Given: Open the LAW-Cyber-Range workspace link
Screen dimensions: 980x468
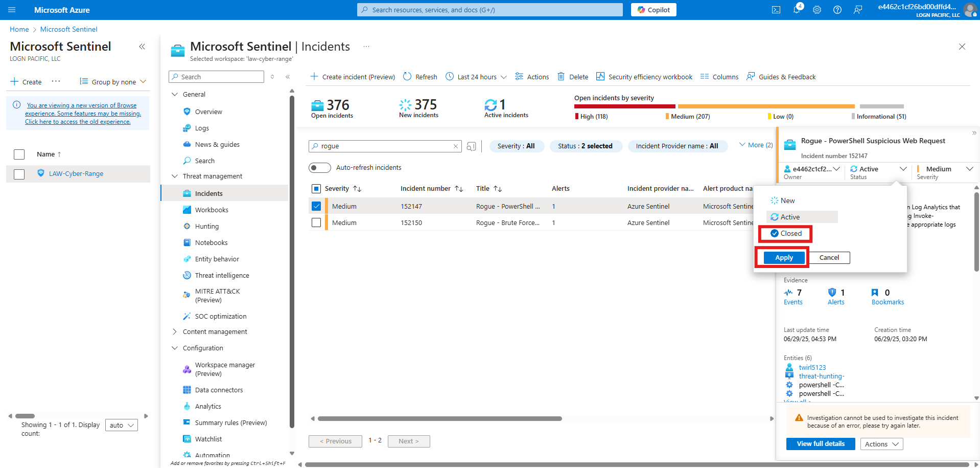Looking at the screenshot, I should coord(76,173).
